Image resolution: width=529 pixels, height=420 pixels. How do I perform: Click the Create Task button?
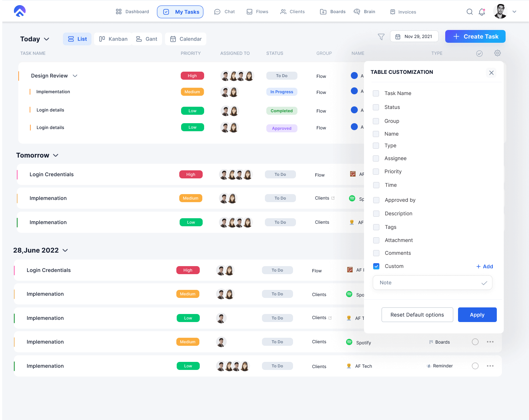pos(475,37)
